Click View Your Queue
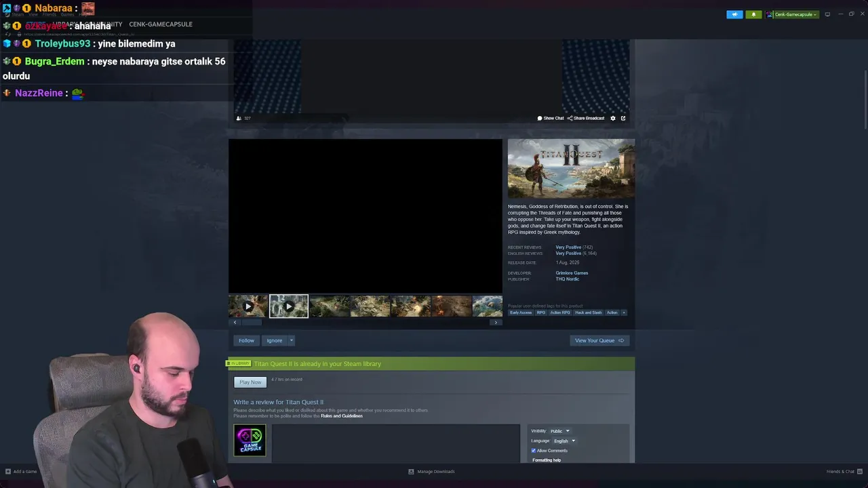 [x=599, y=341]
